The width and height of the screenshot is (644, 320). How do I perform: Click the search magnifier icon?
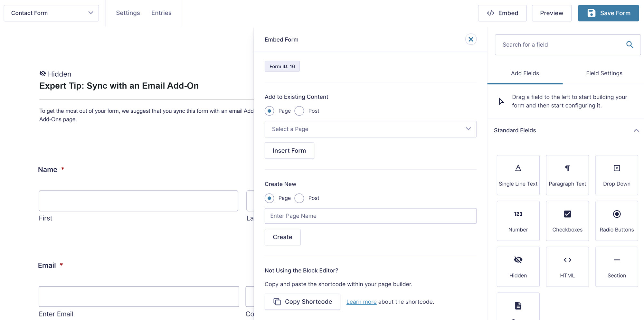[630, 45]
